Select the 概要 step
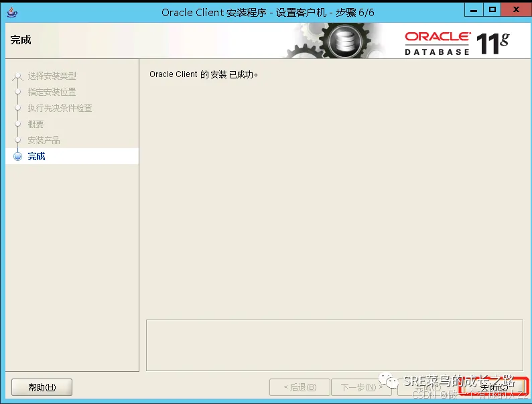 (36, 124)
